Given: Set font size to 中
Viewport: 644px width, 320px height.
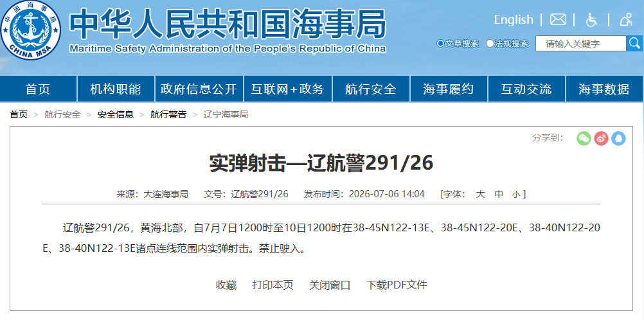Looking at the screenshot, I should pos(499,194).
